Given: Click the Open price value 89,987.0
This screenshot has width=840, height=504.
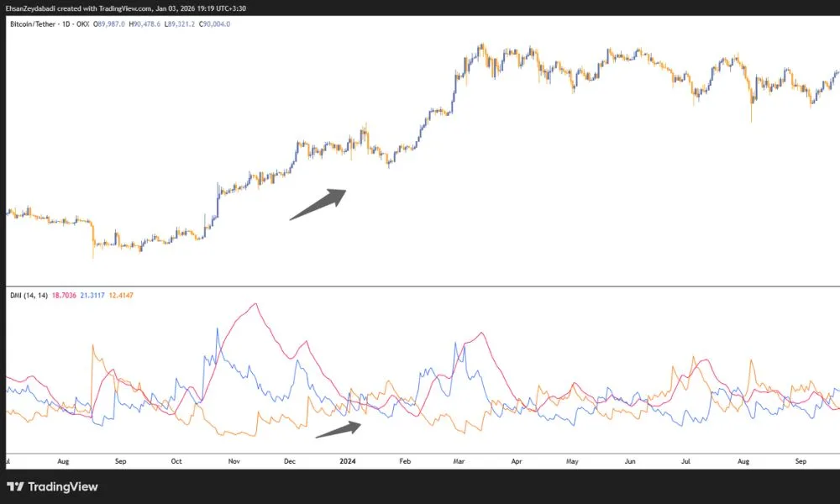Looking at the screenshot, I should [x=110, y=24].
